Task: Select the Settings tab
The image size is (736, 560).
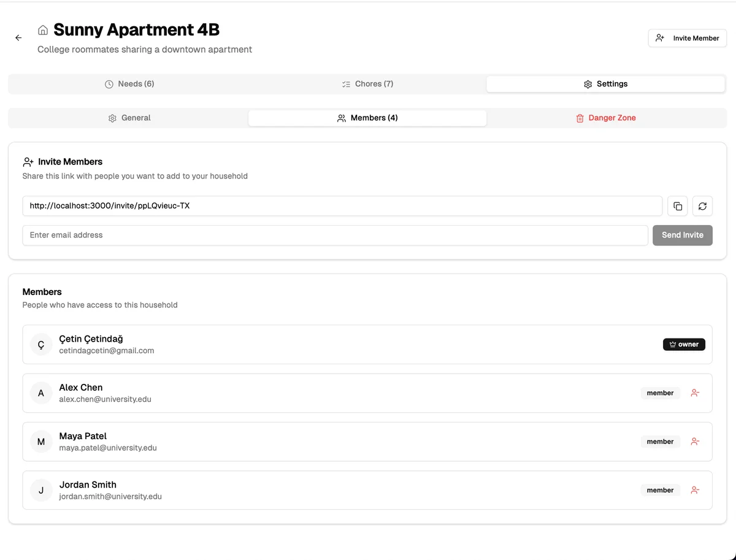Action: pyautogui.click(x=605, y=84)
